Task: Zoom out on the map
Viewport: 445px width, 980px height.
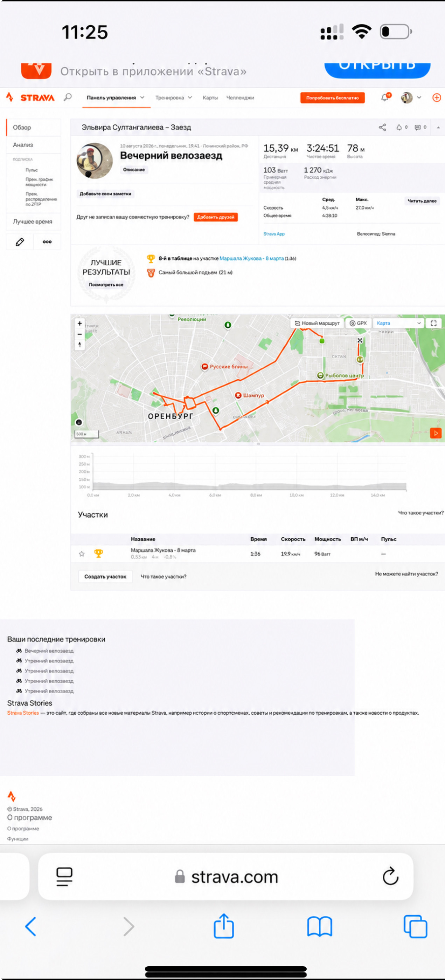Action: tap(79, 334)
